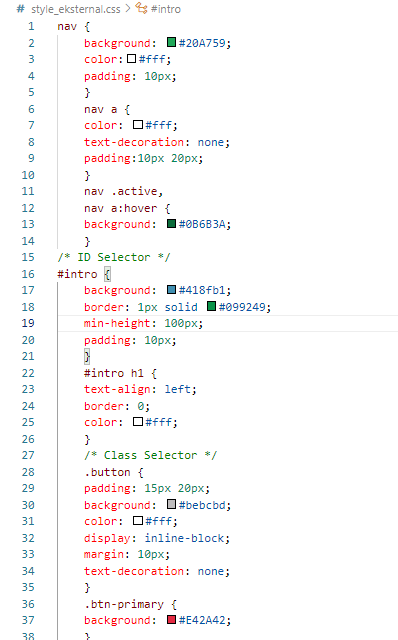Click 'text-decoration: none;' on line 34
This screenshot has width=398, height=640.
[x=157, y=571]
